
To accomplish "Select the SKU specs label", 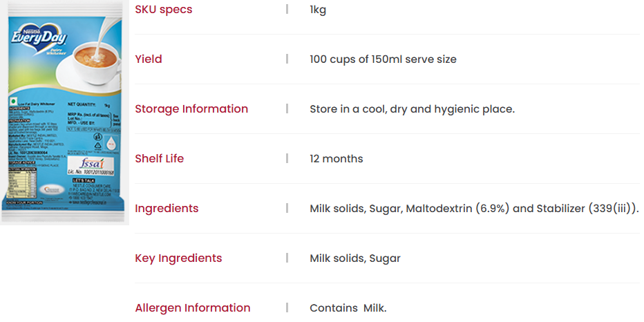I will tap(164, 10).
